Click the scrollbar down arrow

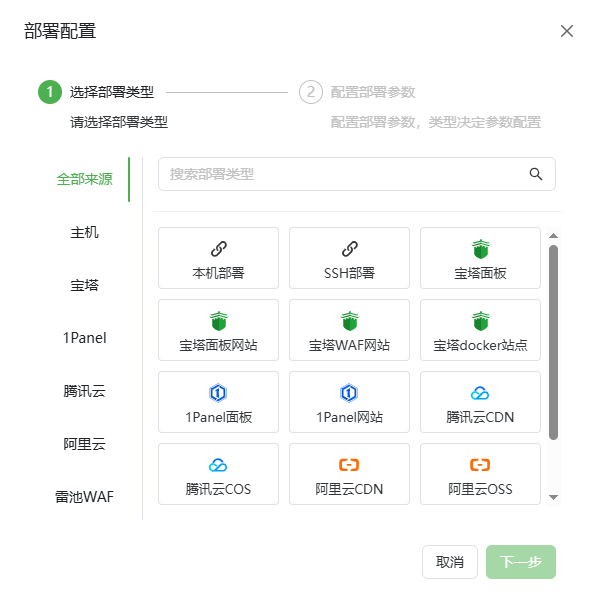[553, 498]
